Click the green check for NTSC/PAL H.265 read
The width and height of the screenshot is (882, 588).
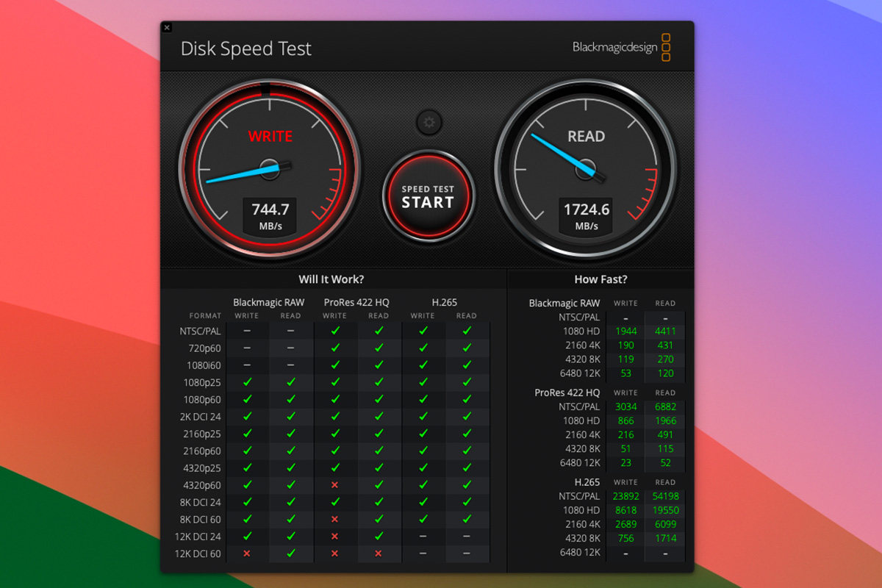467,331
